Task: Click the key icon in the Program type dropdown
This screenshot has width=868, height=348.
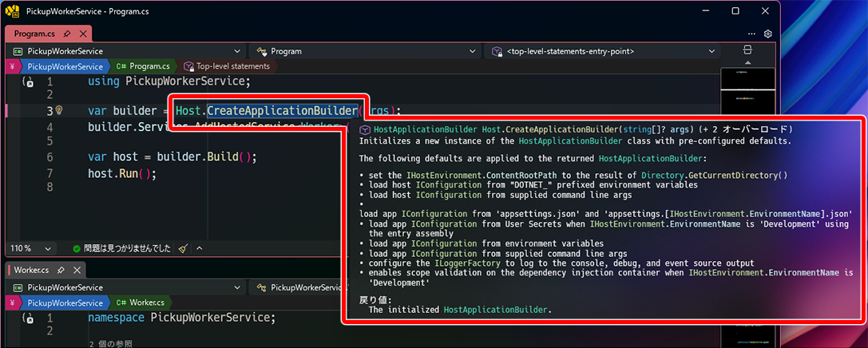Action: (260, 51)
